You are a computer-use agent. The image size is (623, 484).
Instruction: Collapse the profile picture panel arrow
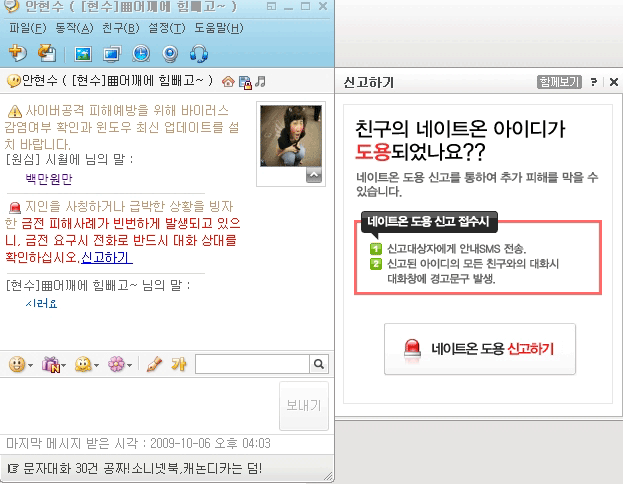coord(314,175)
